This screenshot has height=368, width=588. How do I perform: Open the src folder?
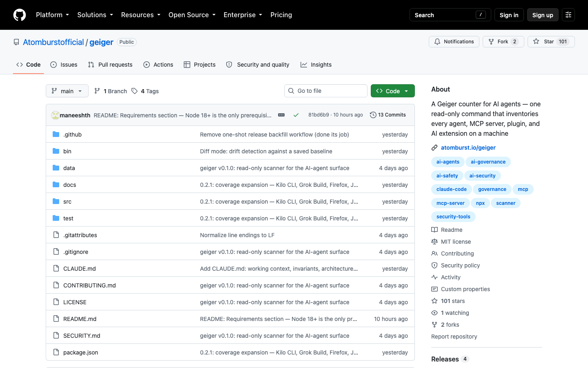(67, 202)
